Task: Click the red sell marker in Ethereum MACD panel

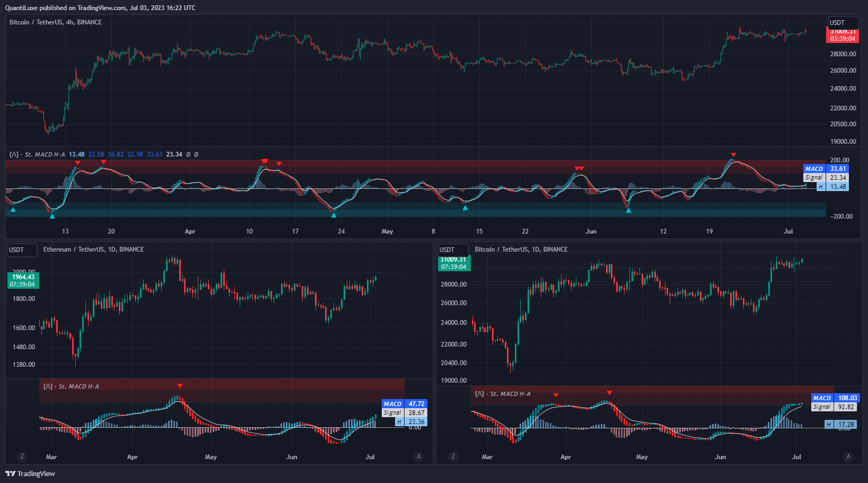Action: 180,386
